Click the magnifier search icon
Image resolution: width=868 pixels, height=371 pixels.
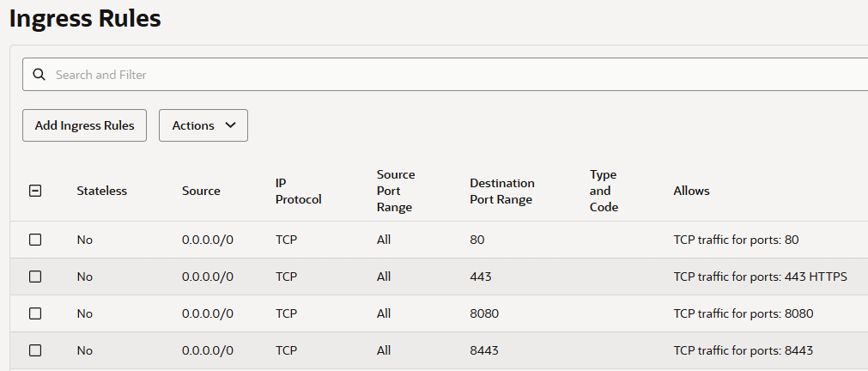pos(39,75)
